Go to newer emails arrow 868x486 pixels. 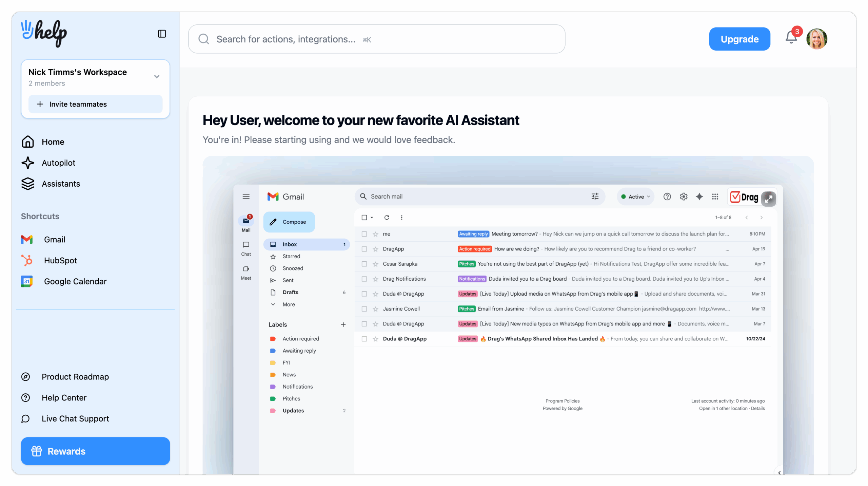click(x=747, y=217)
